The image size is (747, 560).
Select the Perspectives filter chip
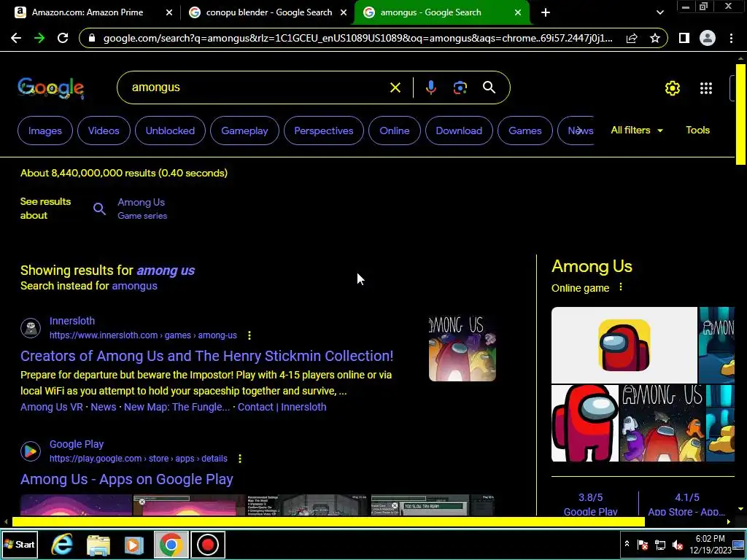[x=323, y=131]
